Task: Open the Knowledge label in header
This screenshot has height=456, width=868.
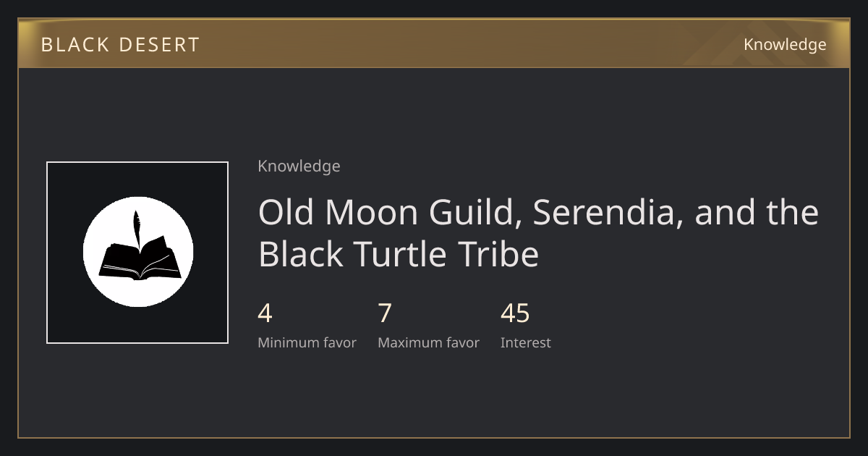Action: (785, 45)
